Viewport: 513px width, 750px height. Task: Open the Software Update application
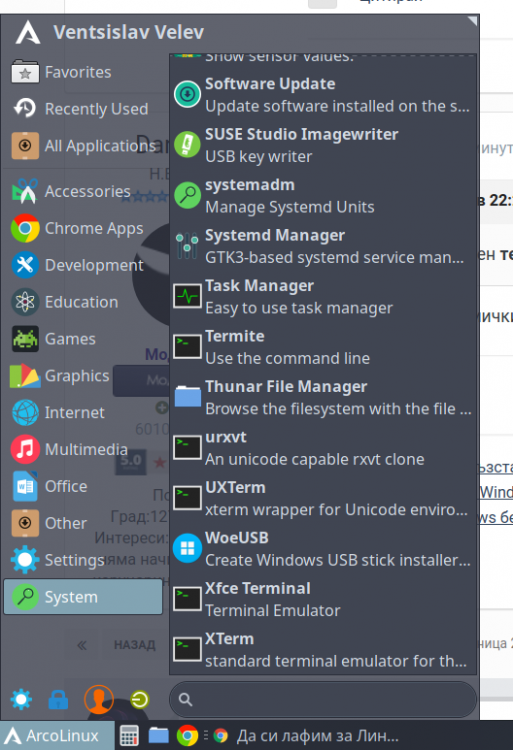coord(323,94)
